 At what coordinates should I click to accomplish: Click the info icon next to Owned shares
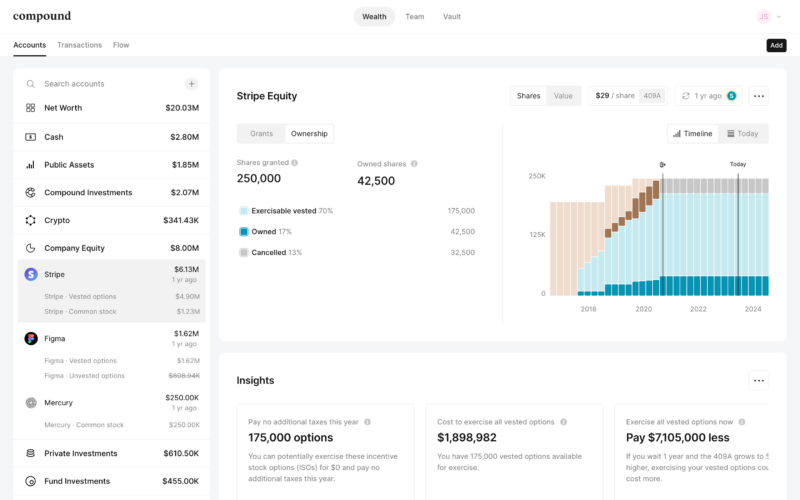coord(414,164)
